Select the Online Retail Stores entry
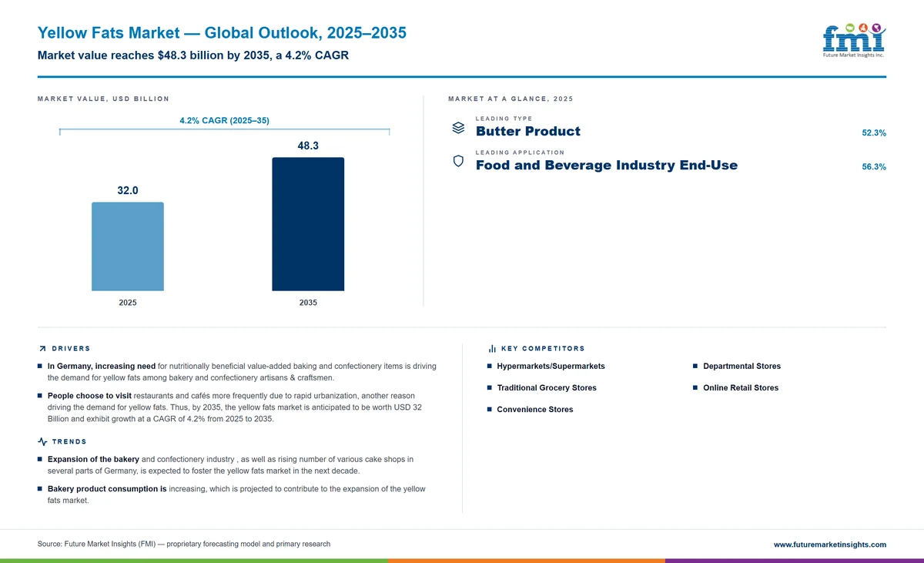924x563 pixels. click(741, 387)
